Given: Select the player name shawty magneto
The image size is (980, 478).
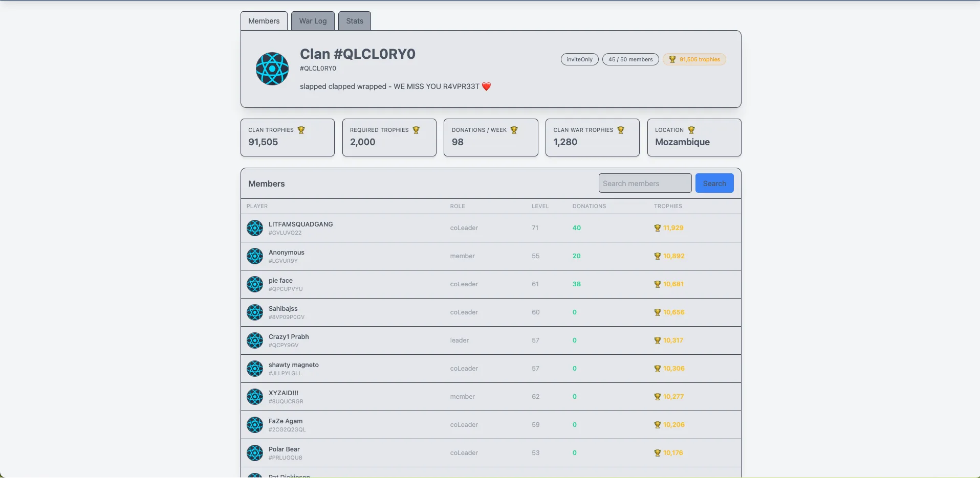Looking at the screenshot, I should coord(293,365).
